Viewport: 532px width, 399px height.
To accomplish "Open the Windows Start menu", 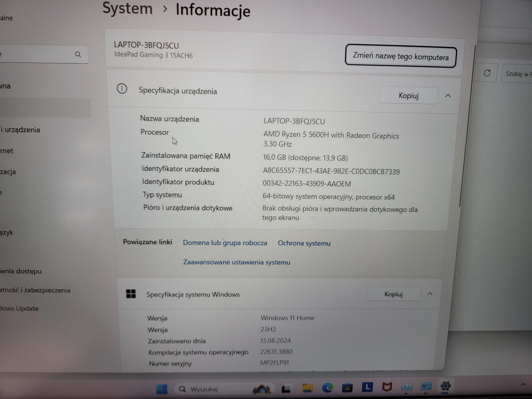I will 162,389.
